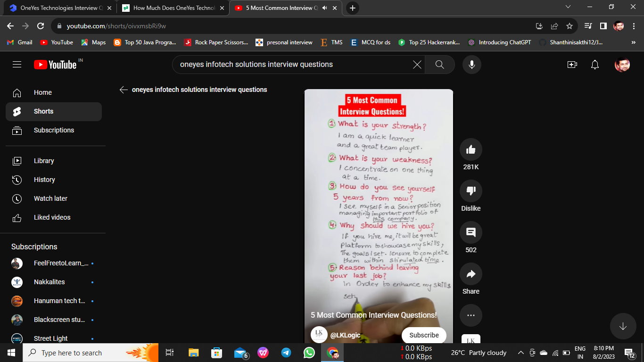Image resolution: width=644 pixels, height=362 pixels.
Task: Switch to the OneYes Technologies Interview tab
Action: tap(57, 8)
